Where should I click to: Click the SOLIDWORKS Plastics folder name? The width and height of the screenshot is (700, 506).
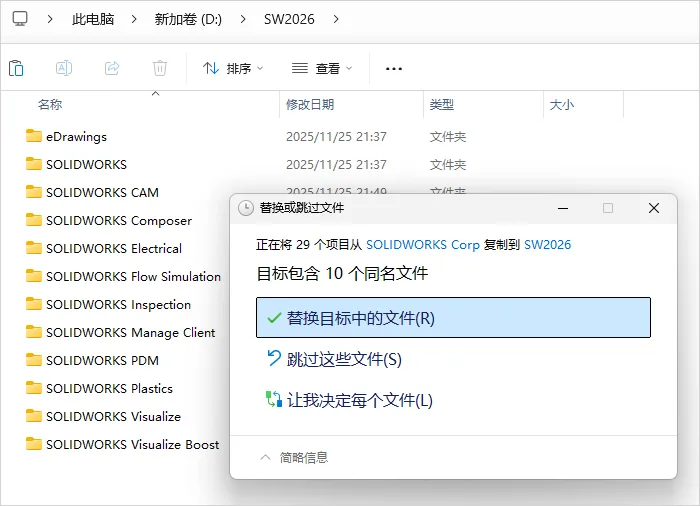tap(109, 389)
